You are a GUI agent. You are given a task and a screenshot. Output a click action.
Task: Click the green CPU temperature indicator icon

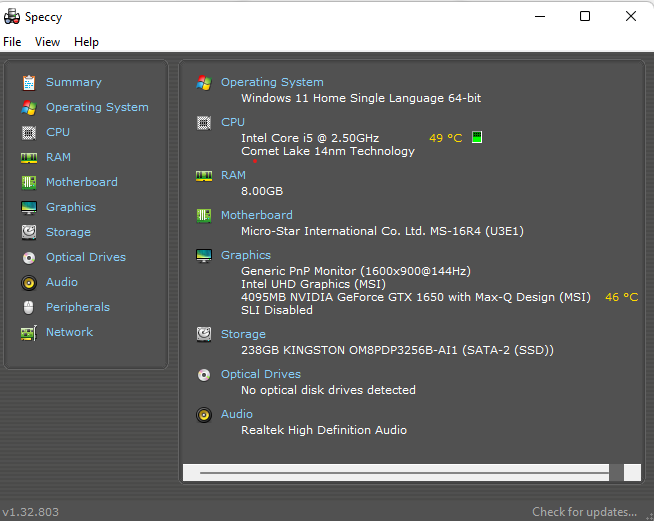pyautogui.click(x=477, y=137)
